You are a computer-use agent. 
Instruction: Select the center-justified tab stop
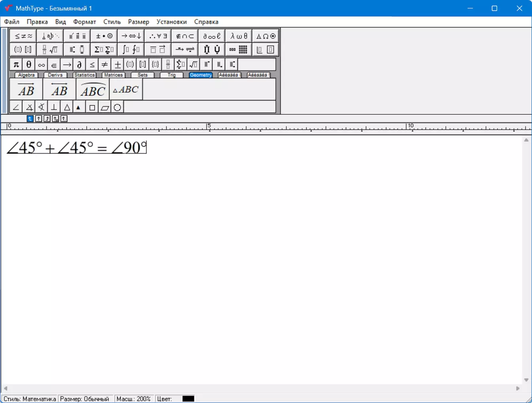38,119
